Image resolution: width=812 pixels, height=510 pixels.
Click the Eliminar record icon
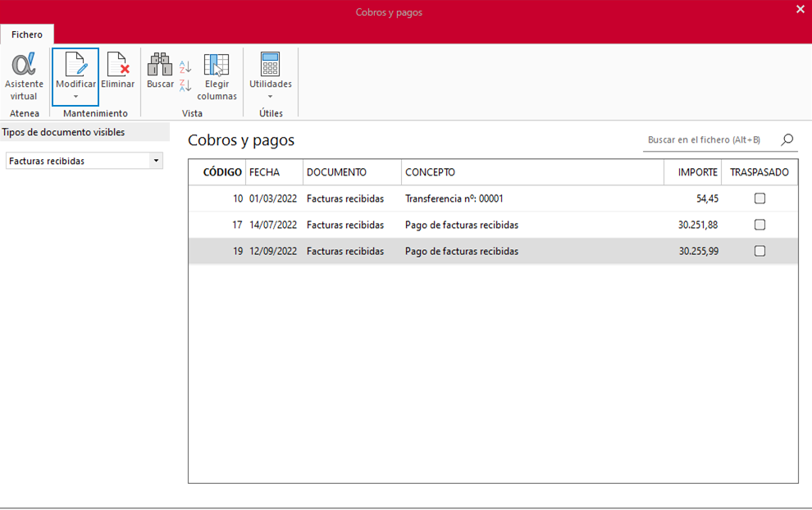(117, 64)
